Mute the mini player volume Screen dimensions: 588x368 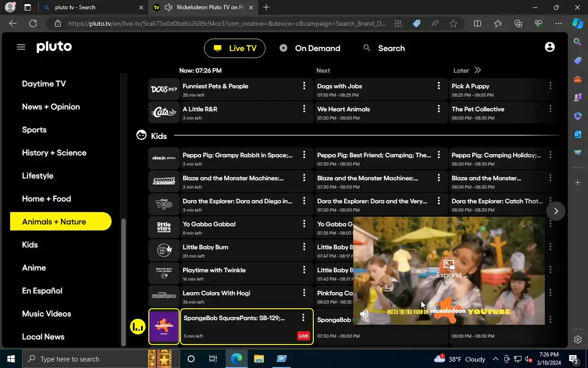point(364,314)
